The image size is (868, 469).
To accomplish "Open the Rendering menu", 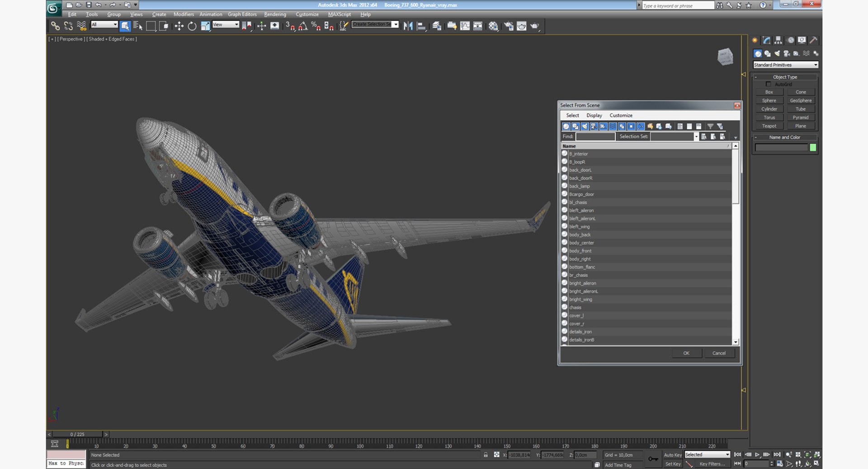I will click(275, 14).
